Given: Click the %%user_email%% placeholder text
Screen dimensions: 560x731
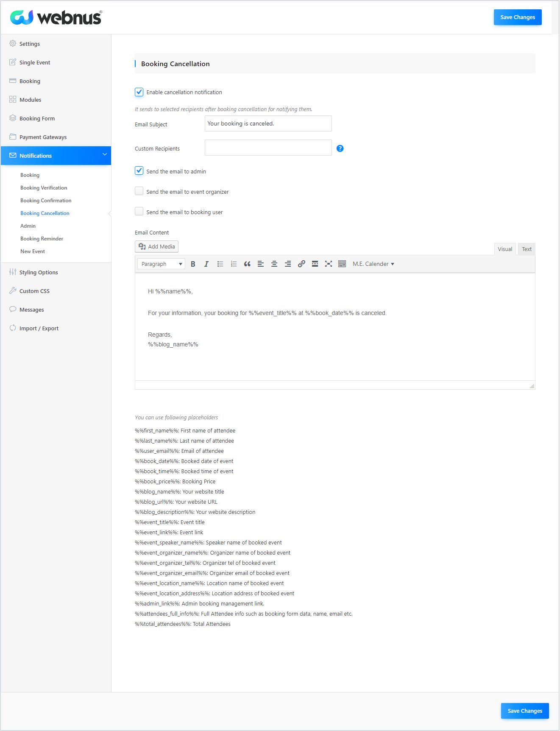Looking at the screenshot, I should coord(179,451).
